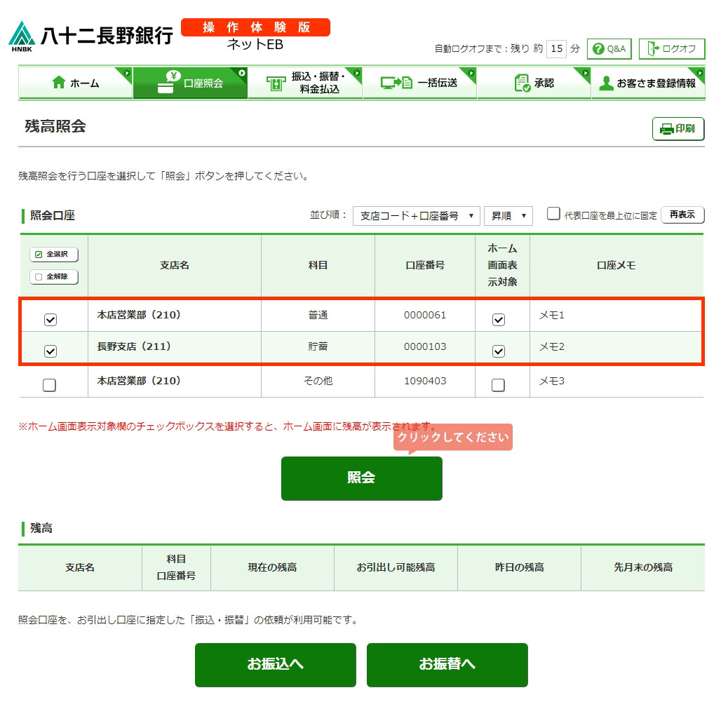Click the ログオフ logout button

[x=671, y=49]
